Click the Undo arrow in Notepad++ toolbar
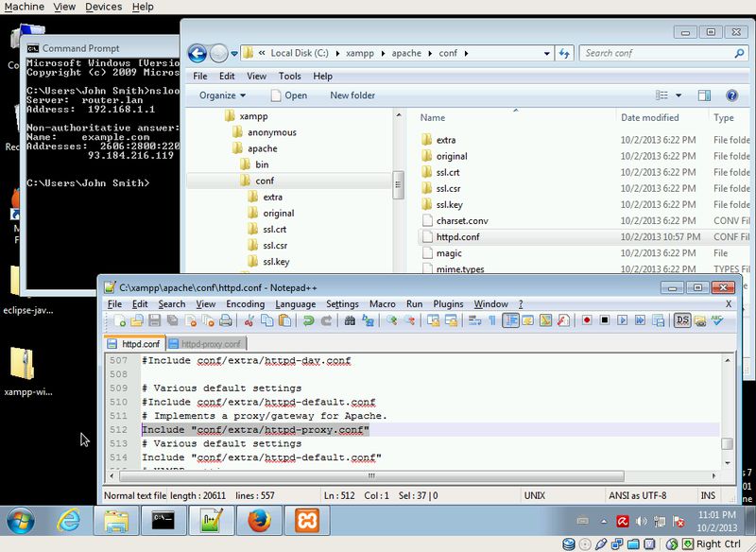This screenshot has height=552, width=756. tap(308, 321)
